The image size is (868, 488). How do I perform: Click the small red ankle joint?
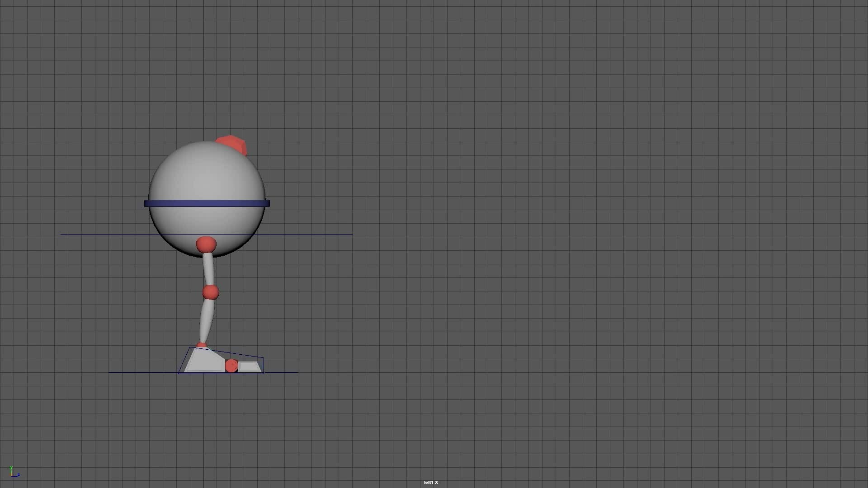click(x=202, y=344)
